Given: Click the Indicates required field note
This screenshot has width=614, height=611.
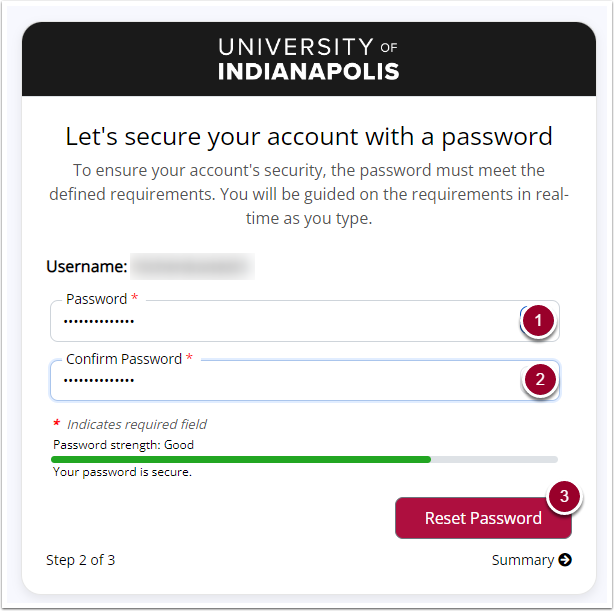Looking at the screenshot, I should (x=137, y=424).
